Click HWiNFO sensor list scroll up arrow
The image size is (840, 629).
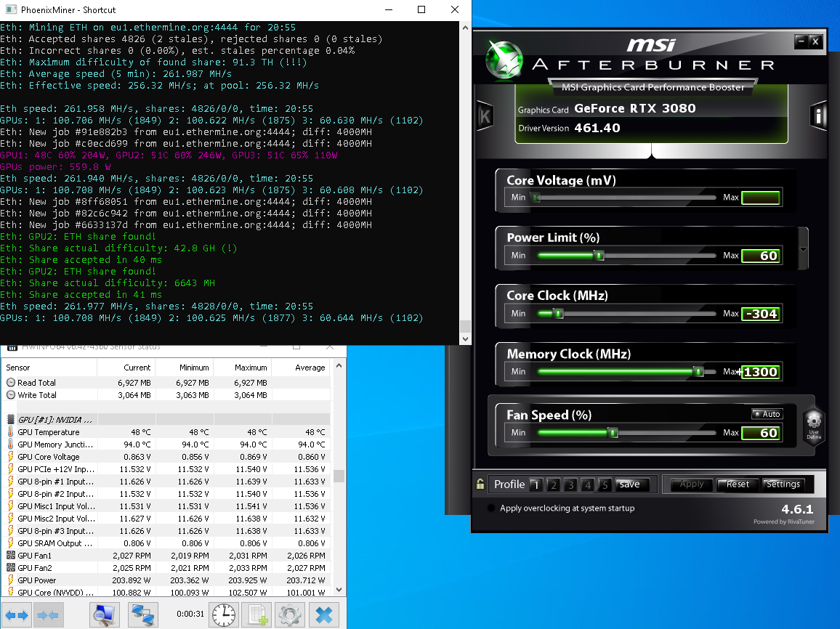339,366
